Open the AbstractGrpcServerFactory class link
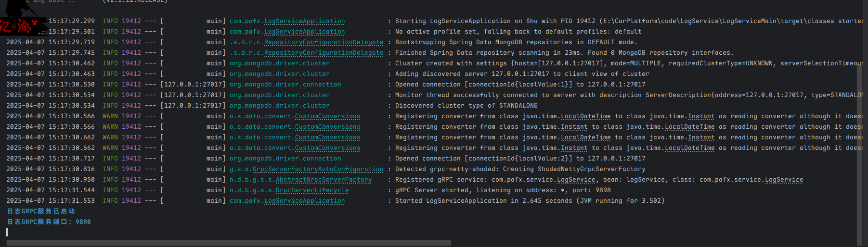Viewport: 868px width, 247px height. 324,180
